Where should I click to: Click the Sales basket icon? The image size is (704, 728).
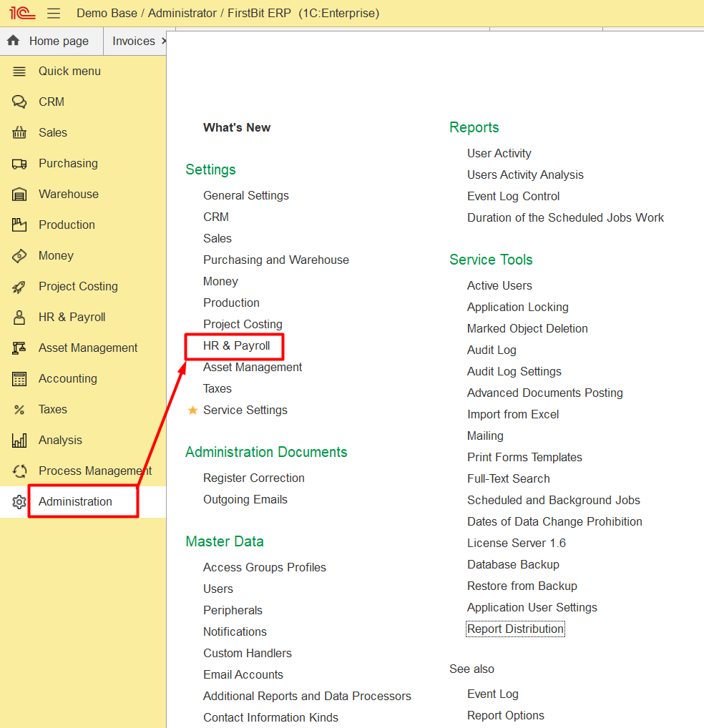pyautogui.click(x=19, y=133)
